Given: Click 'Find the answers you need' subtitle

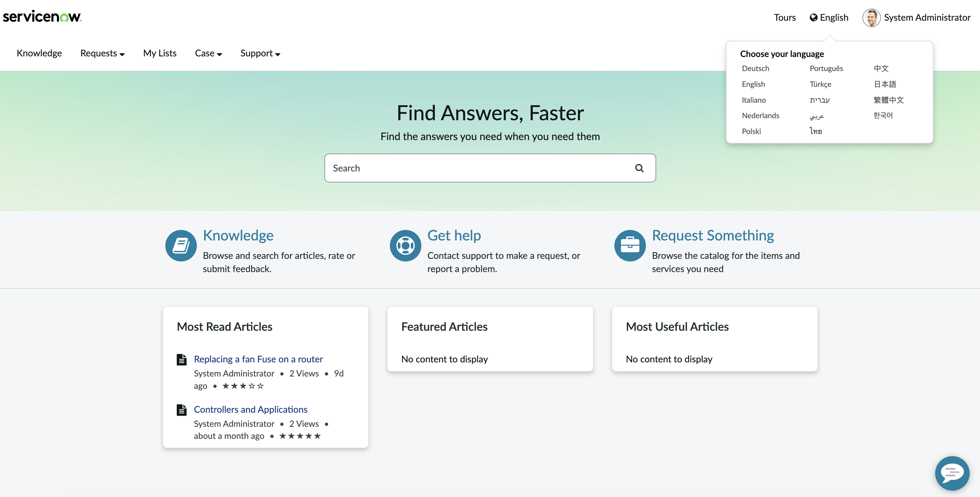Looking at the screenshot, I should click(x=490, y=137).
